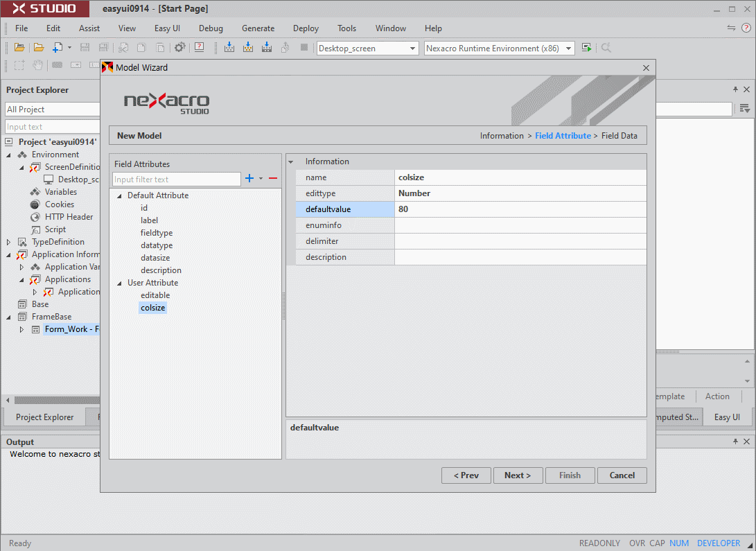Image resolution: width=756 pixels, height=551 pixels.
Task: Pin the Project Explorer panel
Action: point(735,90)
